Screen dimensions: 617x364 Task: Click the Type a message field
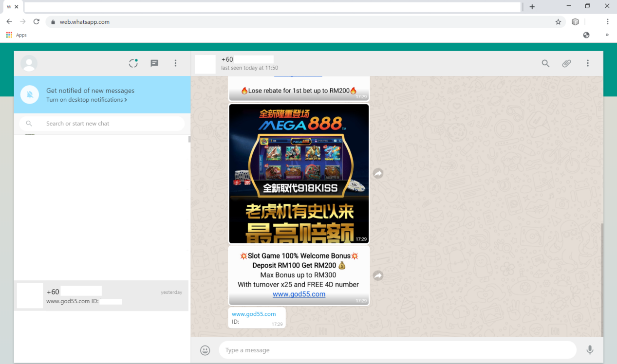(x=397, y=350)
